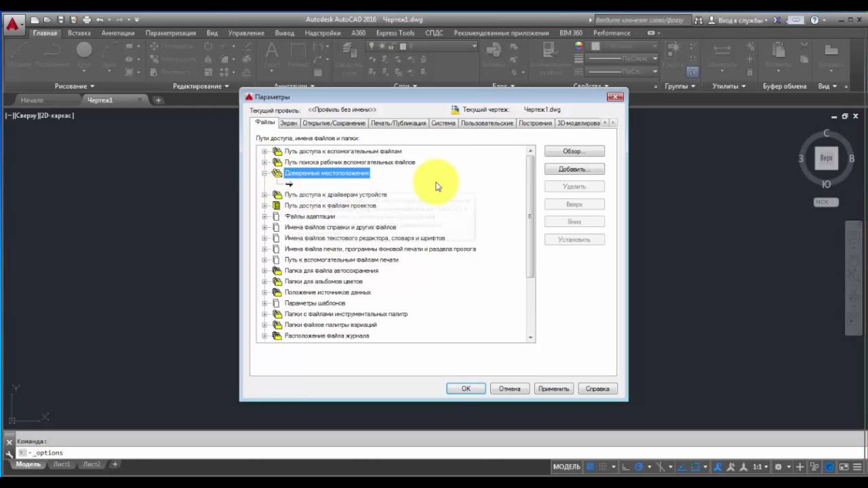Switch to the Открытие/Сохранение tab
This screenshot has width=868, height=488.
(334, 123)
